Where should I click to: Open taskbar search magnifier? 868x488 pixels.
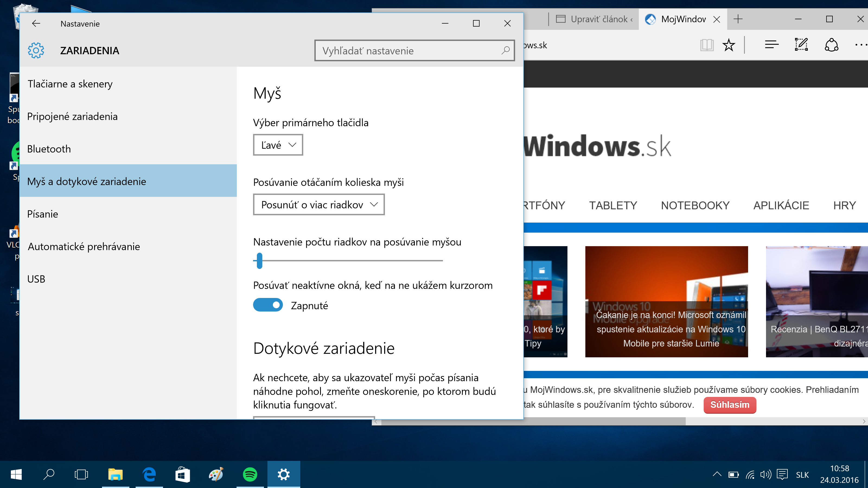(x=49, y=474)
